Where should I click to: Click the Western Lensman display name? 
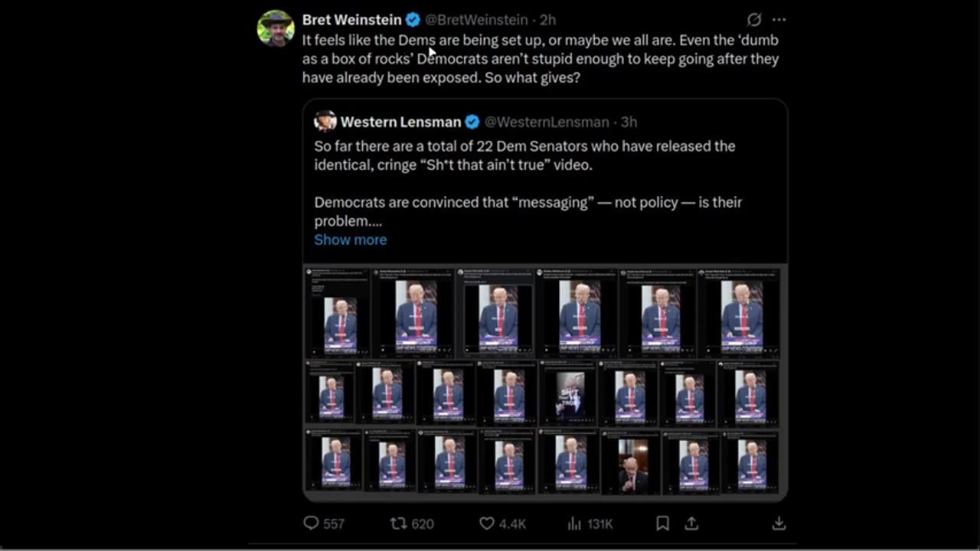point(400,122)
